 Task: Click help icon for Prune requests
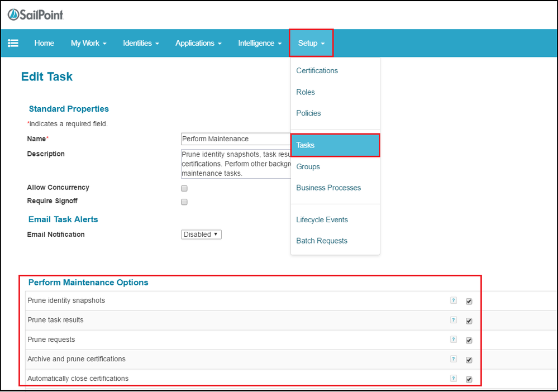(x=454, y=340)
